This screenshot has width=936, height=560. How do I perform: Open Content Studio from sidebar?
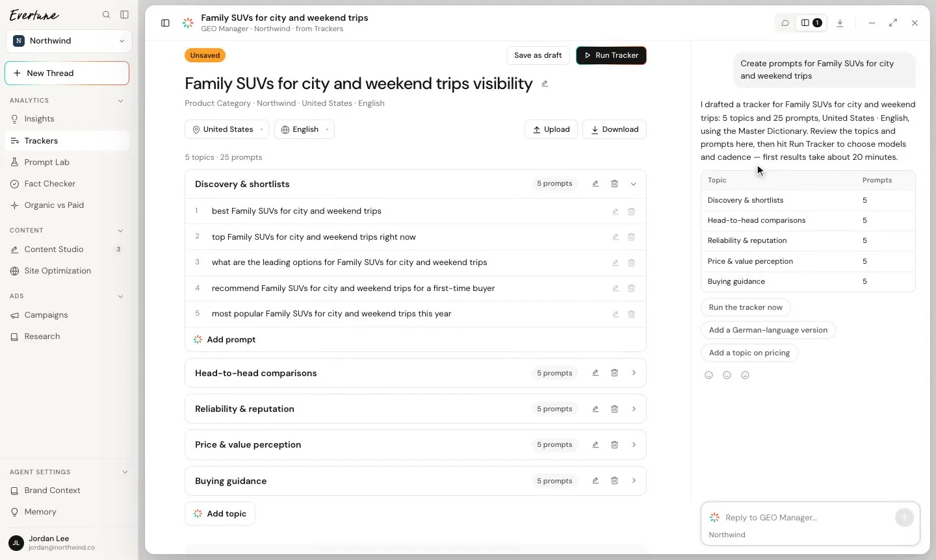(x=54, y=249)
